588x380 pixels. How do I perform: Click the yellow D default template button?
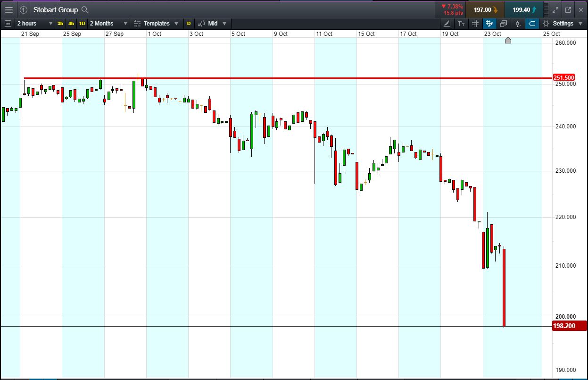189,23
